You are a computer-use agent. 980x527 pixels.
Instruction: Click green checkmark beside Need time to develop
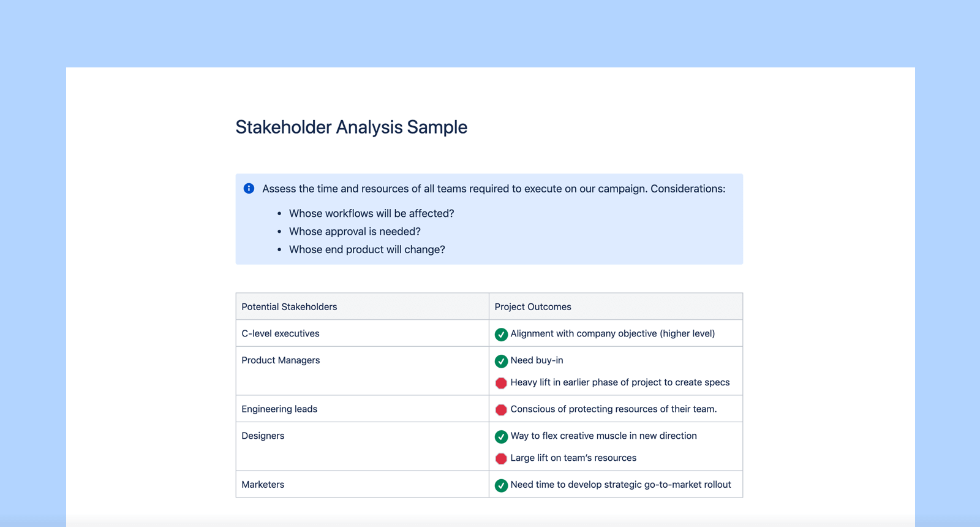click(x=501, y=485)
